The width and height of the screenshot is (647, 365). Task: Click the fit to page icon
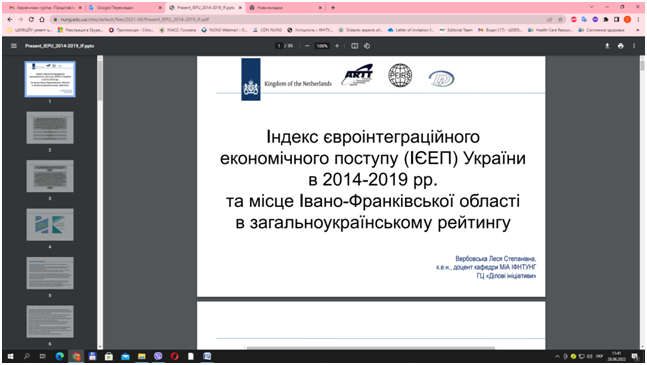(354, 46)
